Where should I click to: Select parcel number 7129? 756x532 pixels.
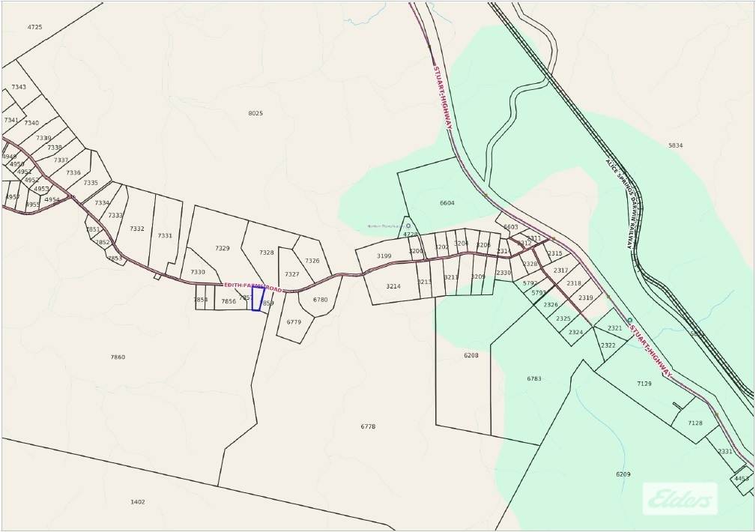click(x=644, y=384)
